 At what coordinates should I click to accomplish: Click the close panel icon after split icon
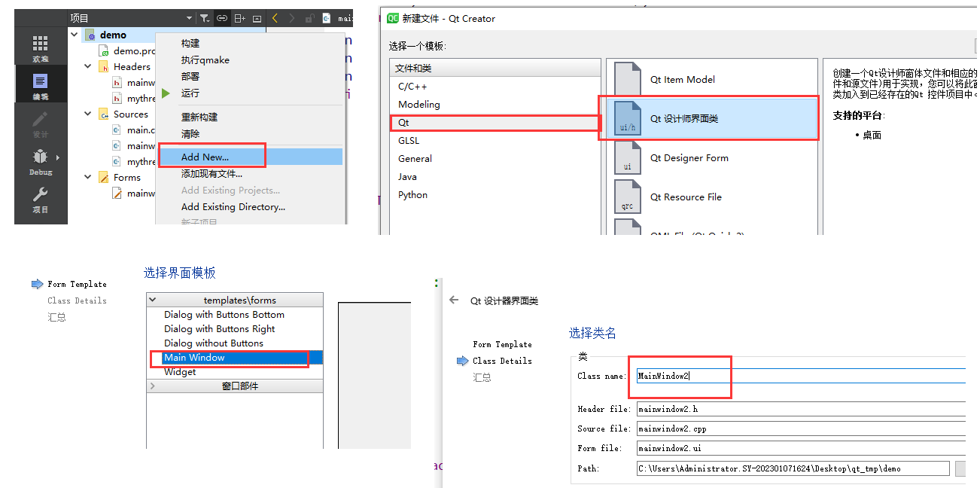(257, 18)
